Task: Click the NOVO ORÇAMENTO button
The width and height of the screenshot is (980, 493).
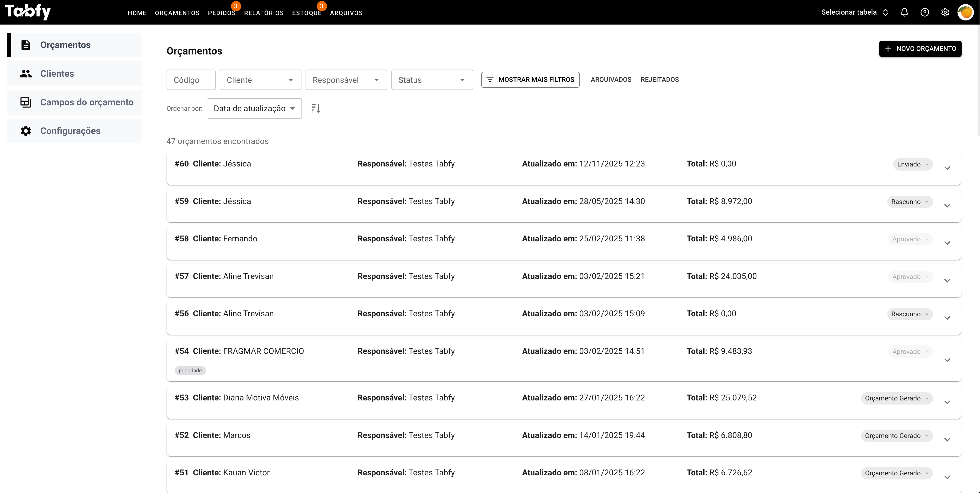Action: 920,49
